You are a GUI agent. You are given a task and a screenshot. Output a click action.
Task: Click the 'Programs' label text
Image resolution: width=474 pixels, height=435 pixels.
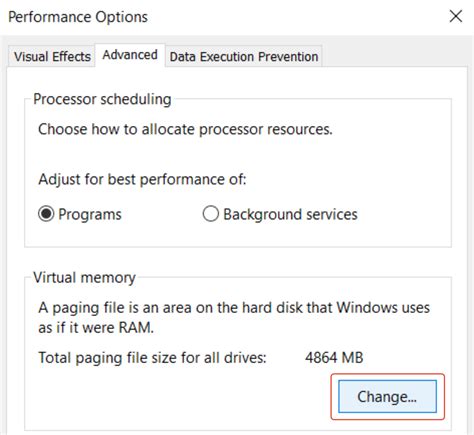90,214
